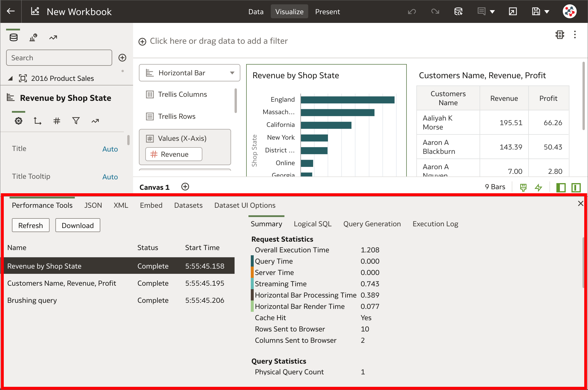Toggle the left panel visibility button
This screenshot has width=588, height=390.
click(x=561, y=187)
